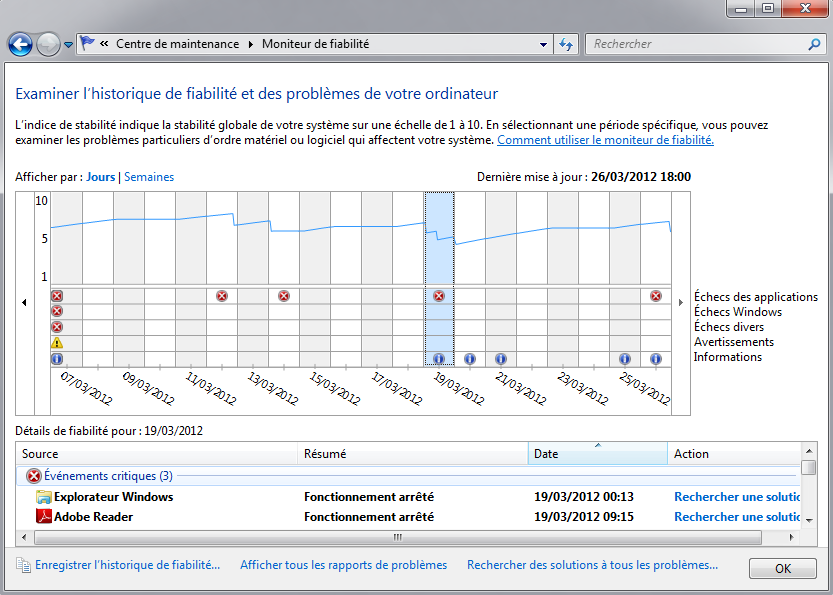The width and height of the screenshot is (833, 595).
Task: Click the yellow warning triangle legend icon
Action: pyautogui.click(x=57, y=342)
